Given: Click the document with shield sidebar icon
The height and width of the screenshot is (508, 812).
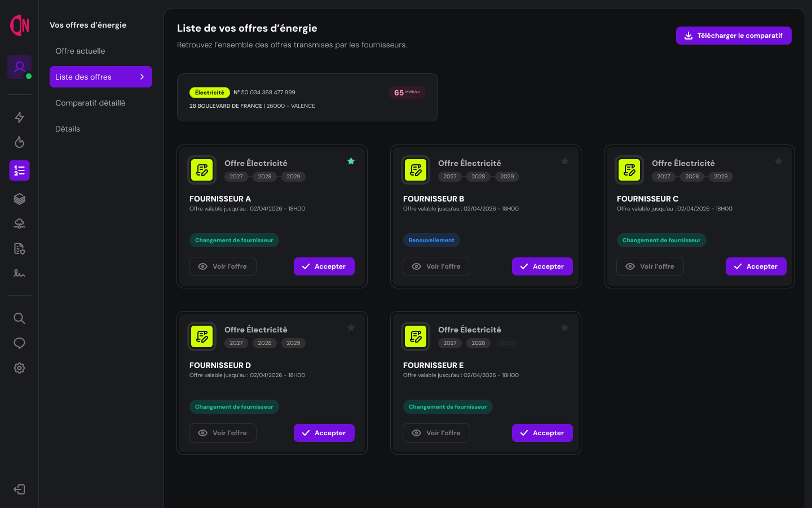Looking at the screenshot, I should tap(19, 248).
